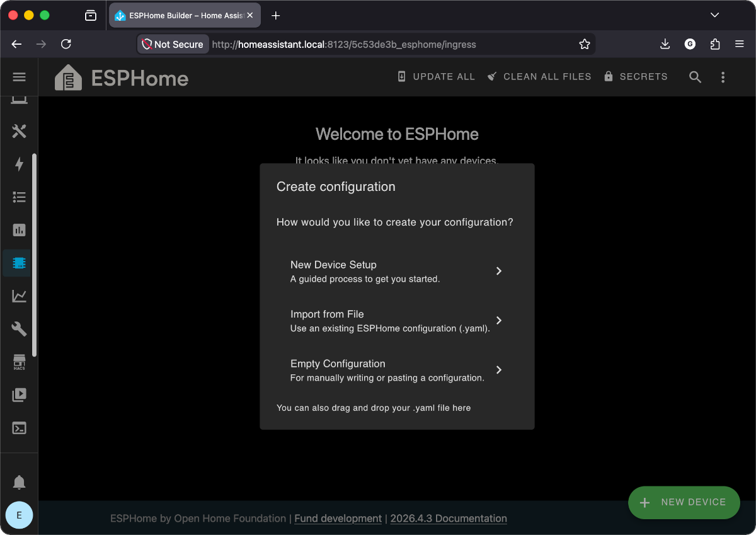The image size is (756, 535).
Task: Click the drag and drop .yaml hint text
Action: click(374, 408)
